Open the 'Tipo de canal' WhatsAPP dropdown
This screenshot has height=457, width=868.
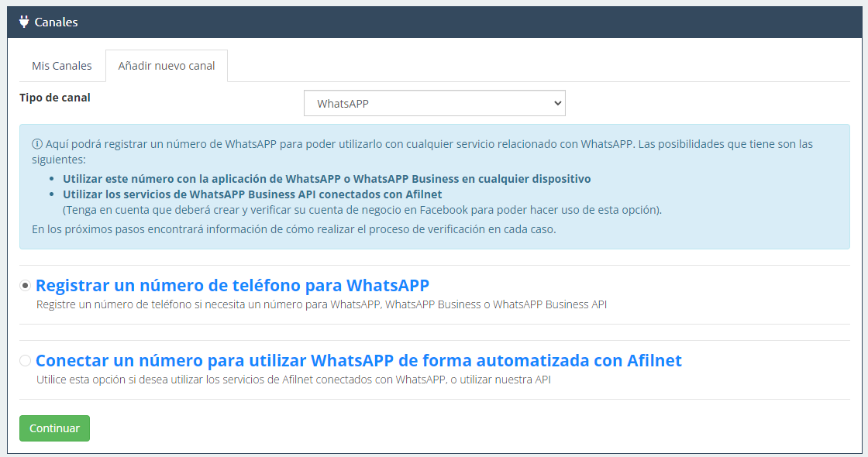coord(435,104)
